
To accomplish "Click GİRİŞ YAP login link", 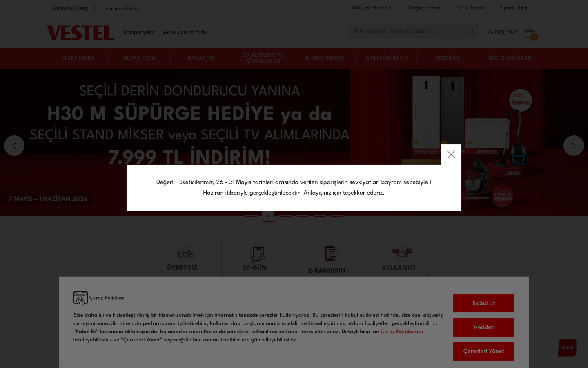I will 503,32.
